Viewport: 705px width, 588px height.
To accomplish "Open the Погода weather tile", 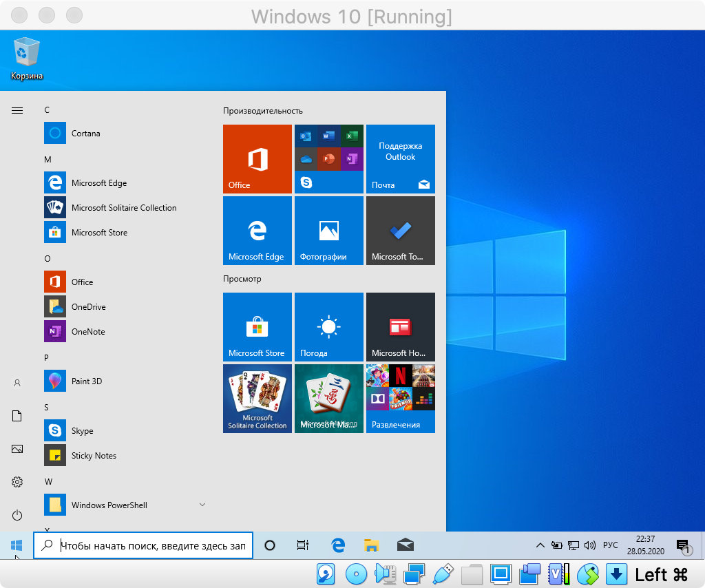I will (328, 327).
